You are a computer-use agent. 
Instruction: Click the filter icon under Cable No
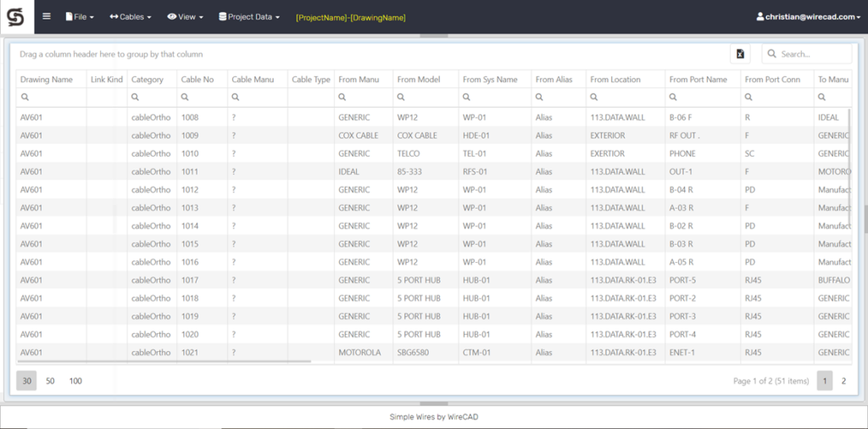point(186,98)
